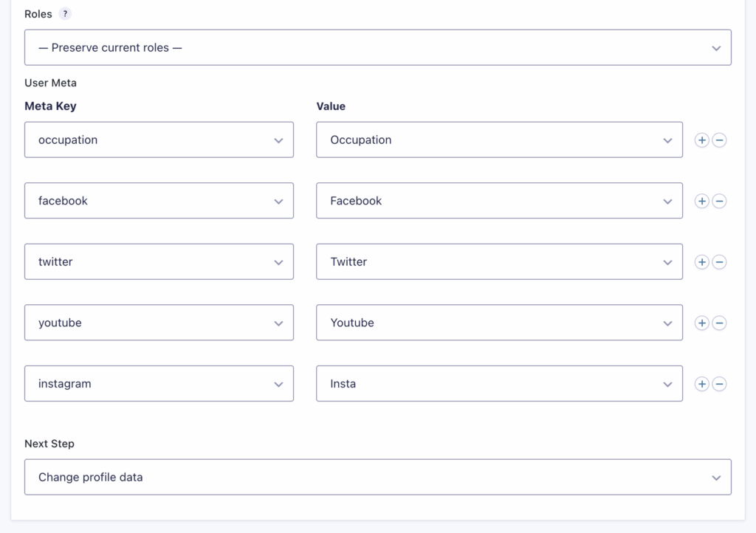
Task: Open the Occupation Value dropdown
Action: pyautogui.click(x=499, y=140)
